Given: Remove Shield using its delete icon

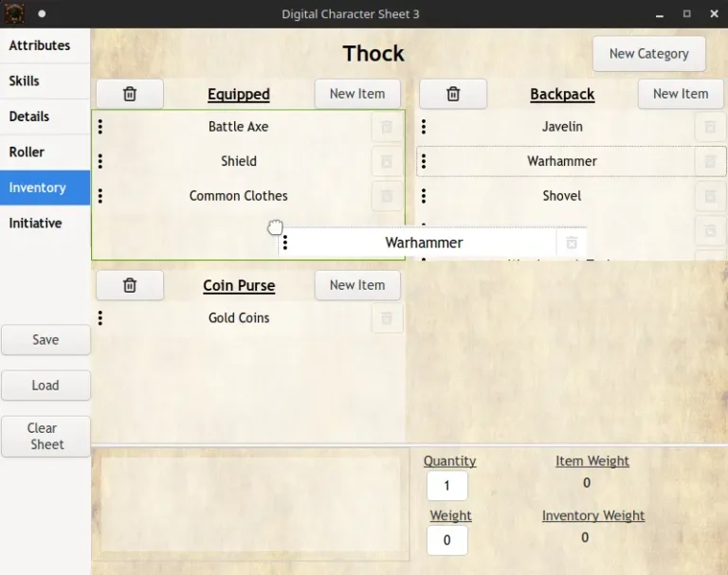Looking at the screenshot, I should tap(387, 161).
